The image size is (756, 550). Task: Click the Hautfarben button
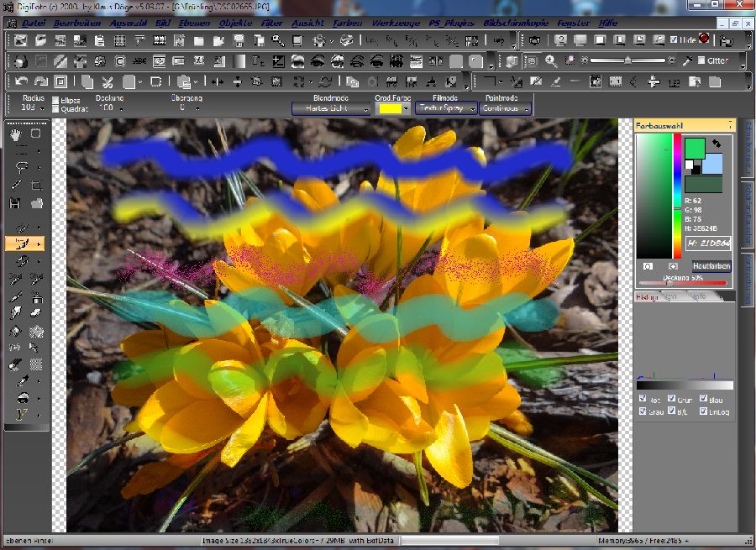tap(711, 265)
